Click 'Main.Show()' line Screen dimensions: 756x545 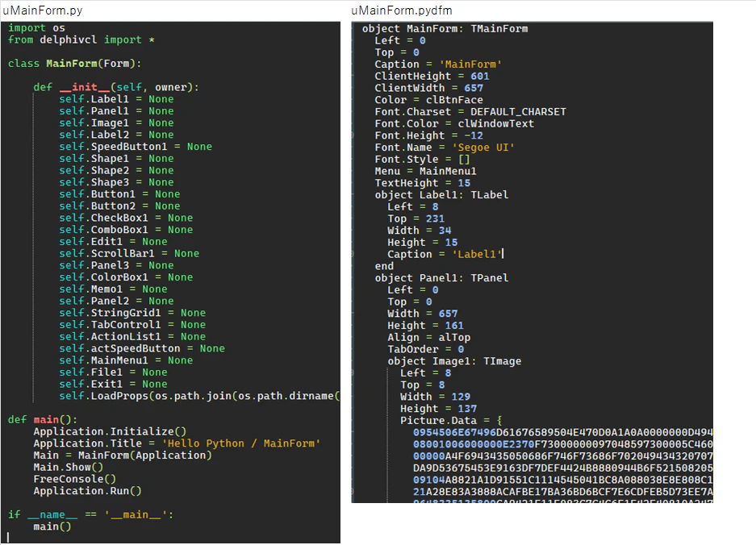68,467
